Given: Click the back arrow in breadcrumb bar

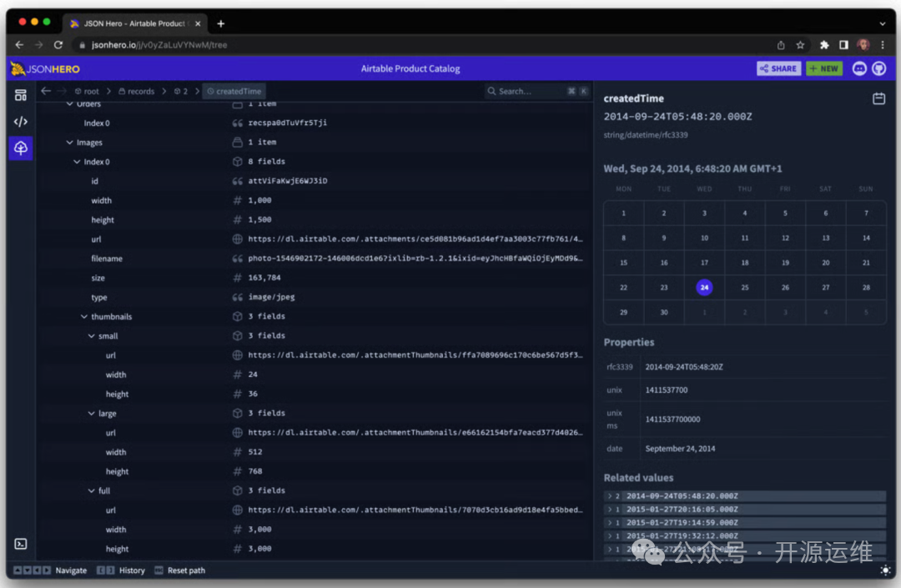Looking at the screenshot, I should [46, 91].
